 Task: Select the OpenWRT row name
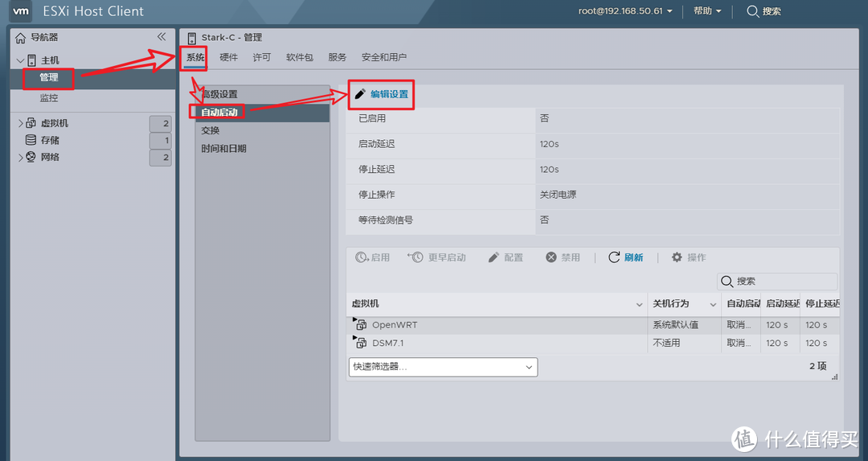[395, 325]
